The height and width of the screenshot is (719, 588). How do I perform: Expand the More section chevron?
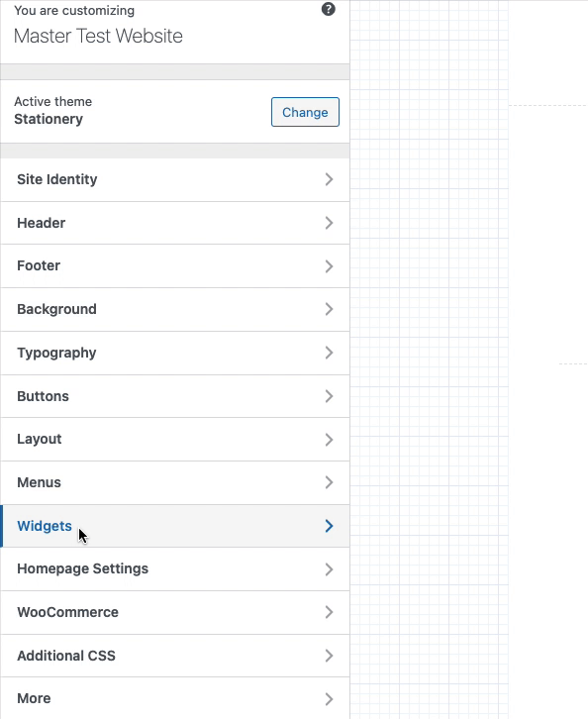click(329, 699)
